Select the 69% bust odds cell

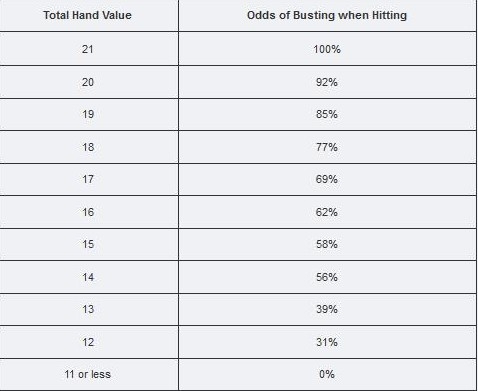pos(327,179)
